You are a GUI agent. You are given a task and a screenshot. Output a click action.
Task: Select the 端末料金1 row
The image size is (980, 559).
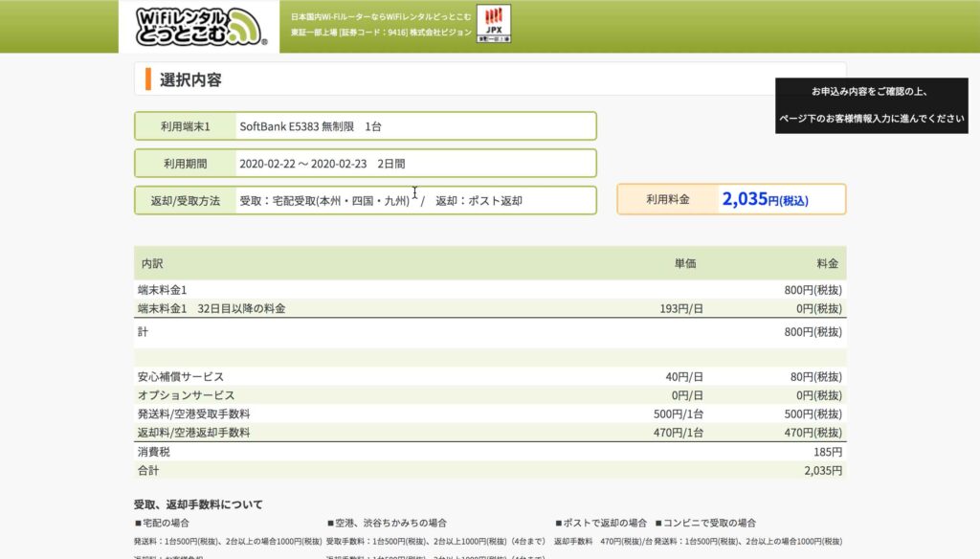click(489, 289)
